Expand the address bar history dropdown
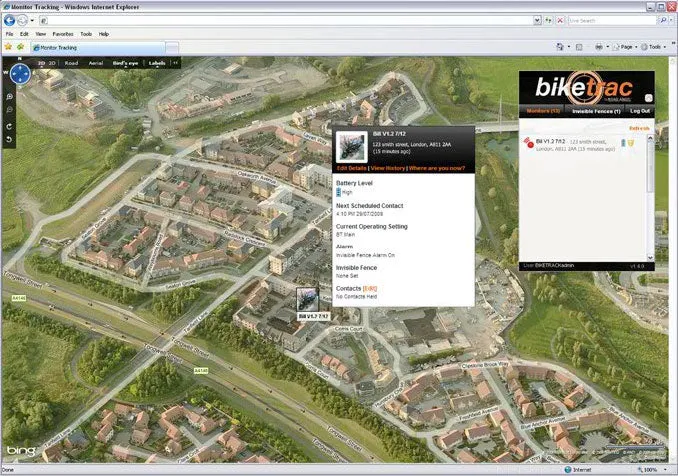Image resolution: width=678 pixels, height=476 pixels. (537, 20)
